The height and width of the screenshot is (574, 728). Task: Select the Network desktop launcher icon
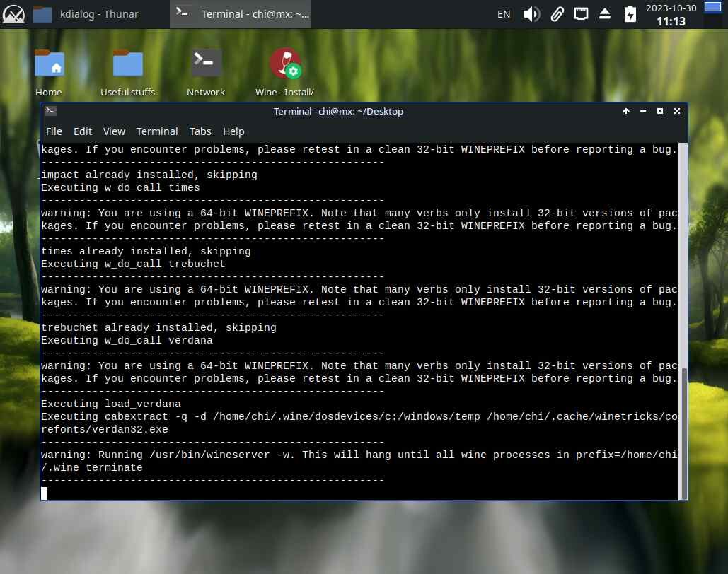pyautogui.click(x=206, y=73)
